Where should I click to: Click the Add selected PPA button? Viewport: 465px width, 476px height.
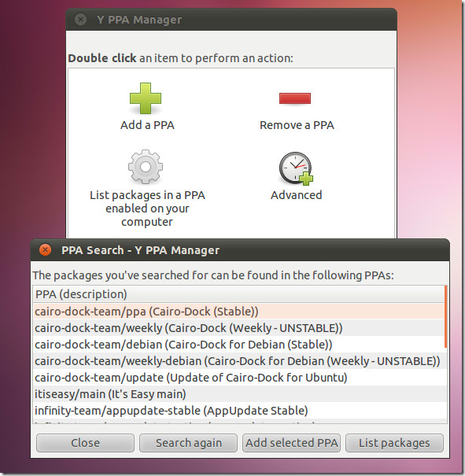(291, 443)
